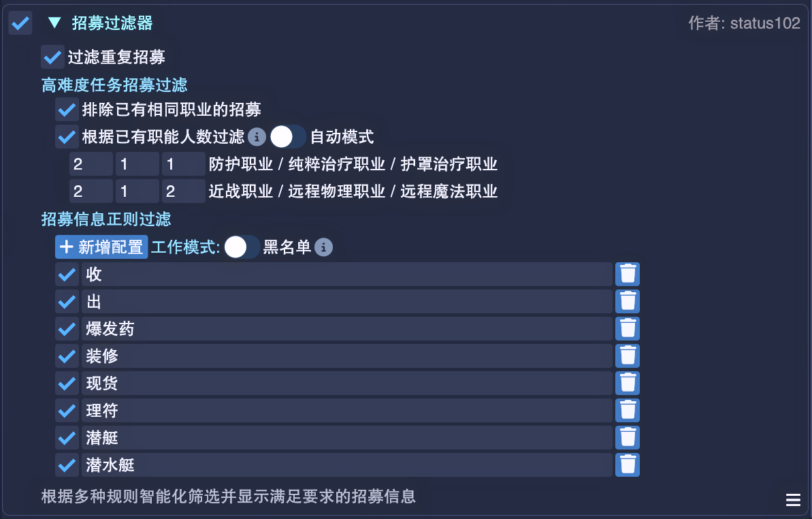The image size is (812, 519).
Task: Click the 理符 regex text field
Action: point(347,410)
